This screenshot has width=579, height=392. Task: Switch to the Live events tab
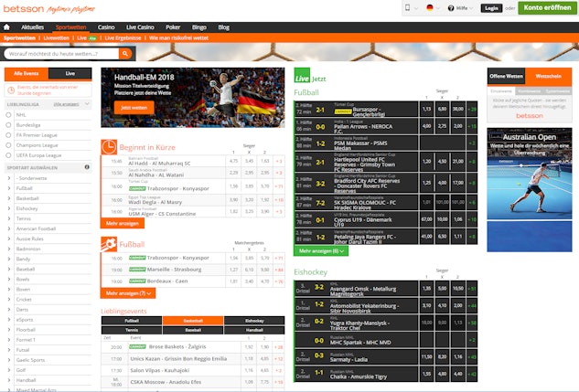(70, 73)
